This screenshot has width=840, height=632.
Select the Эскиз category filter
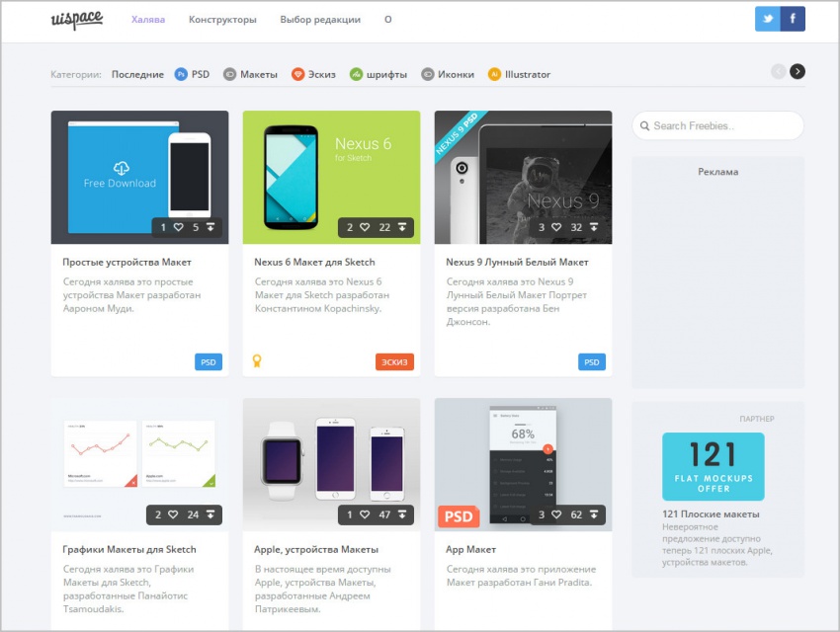316,74
